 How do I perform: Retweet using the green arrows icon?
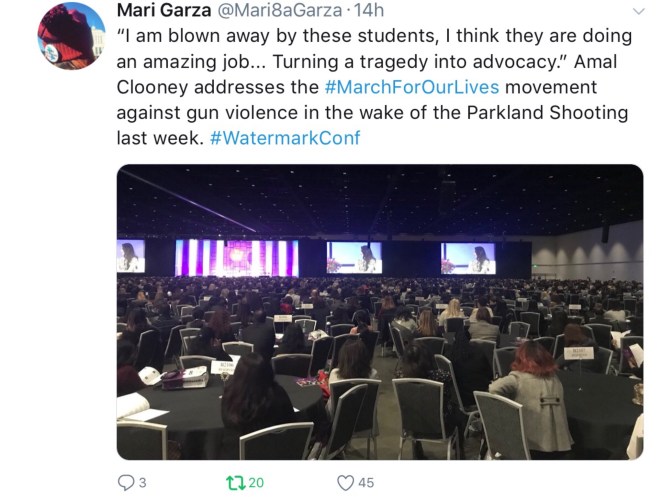coord(236,483)
